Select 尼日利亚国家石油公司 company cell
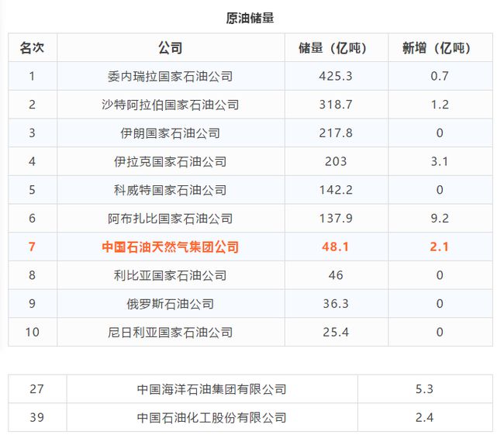Image resolution: width=504 pixels, height=445 pixels. click(x=171, y=333)
